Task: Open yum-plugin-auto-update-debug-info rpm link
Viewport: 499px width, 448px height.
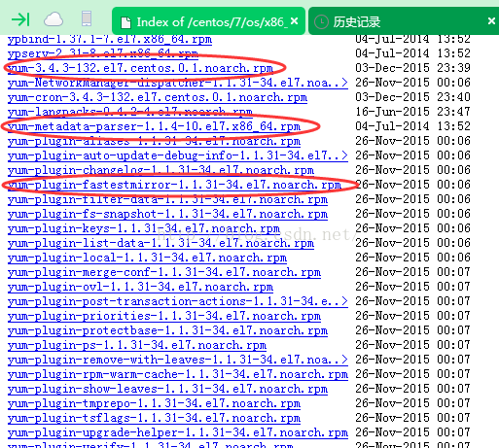Action: pos(178,155)
